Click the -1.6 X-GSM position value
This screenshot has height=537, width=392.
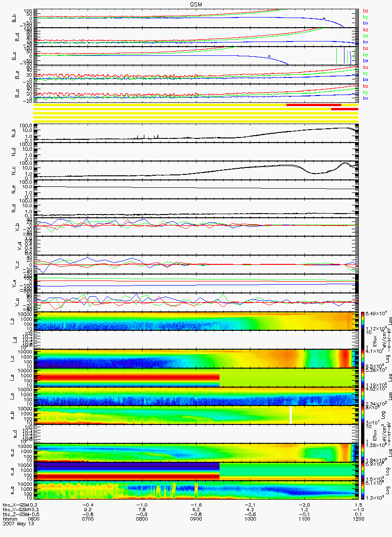(196, 505)
